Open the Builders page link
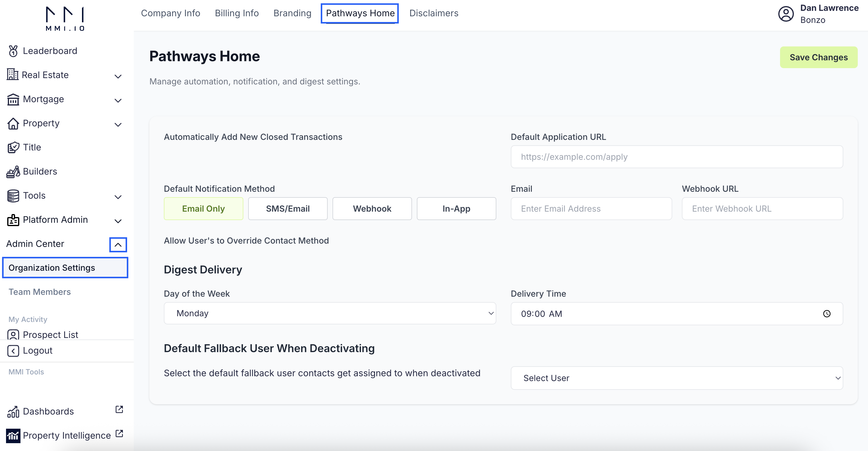 [x=40, y=171]
